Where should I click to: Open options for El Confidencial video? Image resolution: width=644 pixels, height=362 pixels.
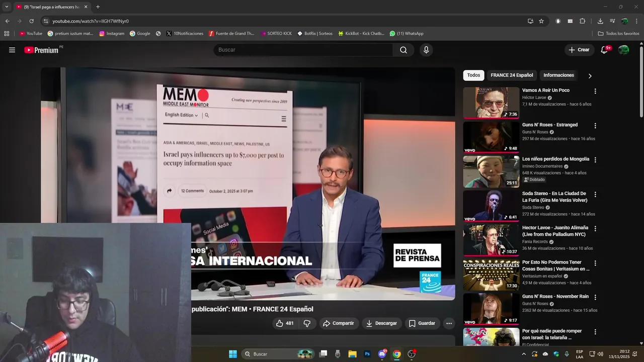(x=595, y=332)
